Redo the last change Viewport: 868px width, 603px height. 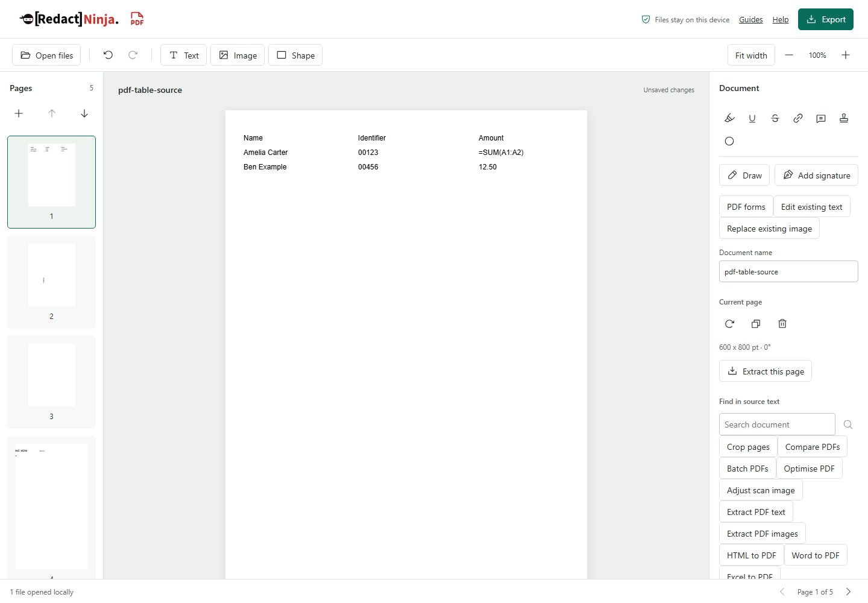[133, 55]
